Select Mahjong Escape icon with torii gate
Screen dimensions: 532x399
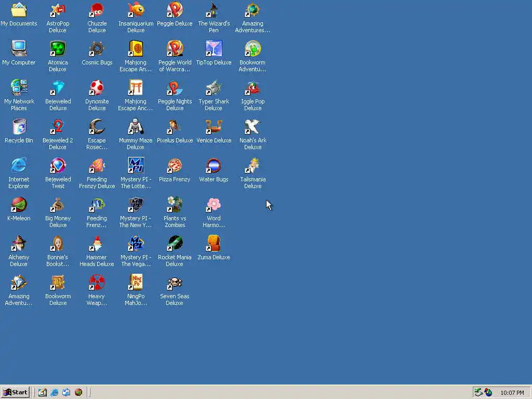click(x=136, y=87)
